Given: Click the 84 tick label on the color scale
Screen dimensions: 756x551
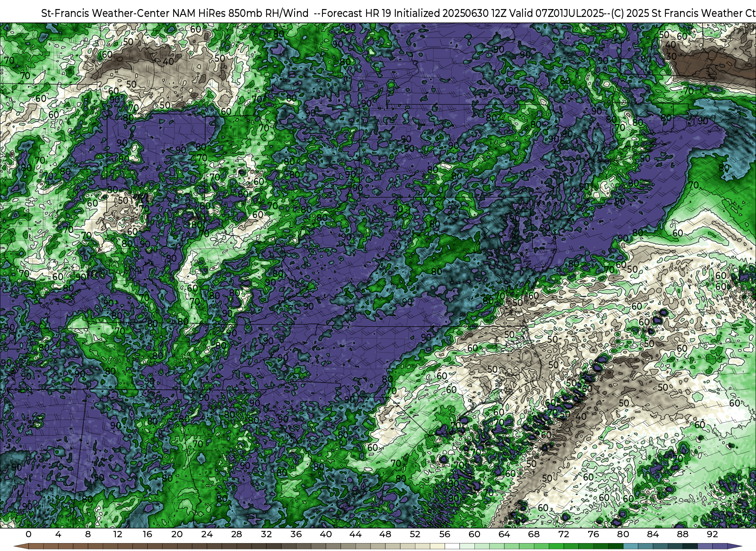Looking at the screenshot, I should tap(653, 534).
